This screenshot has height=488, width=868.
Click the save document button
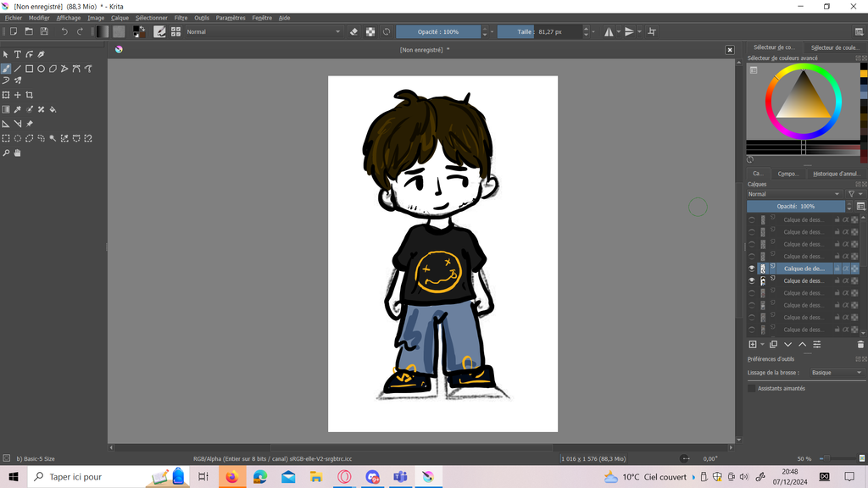click(x=44, y=31)
